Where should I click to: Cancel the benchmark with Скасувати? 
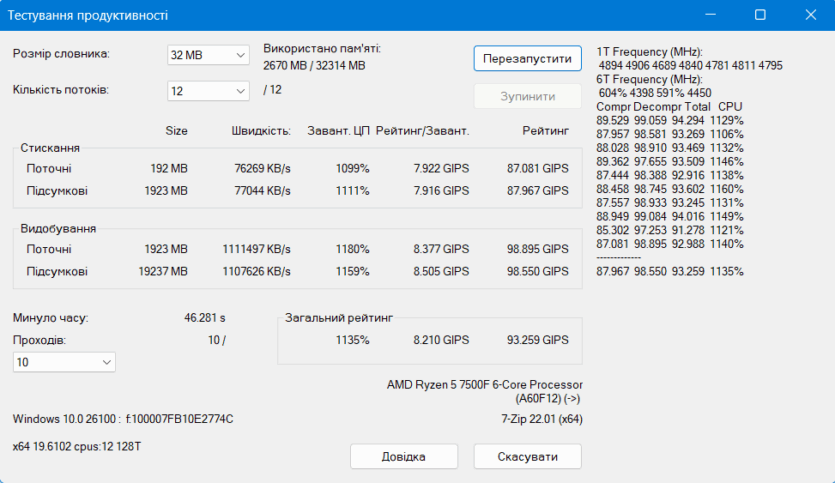point(527,457)
